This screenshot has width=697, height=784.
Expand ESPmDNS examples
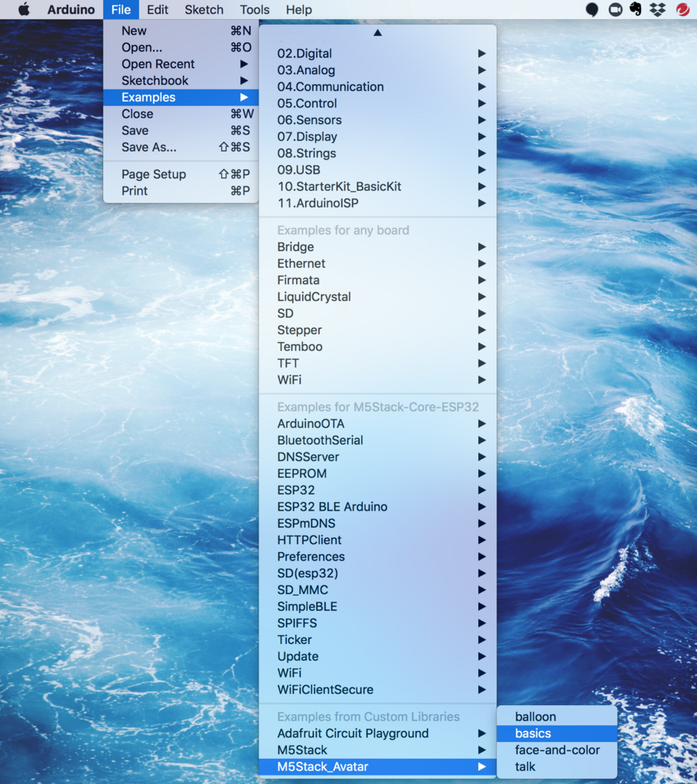pyautogui.click(x=378, y=524)
